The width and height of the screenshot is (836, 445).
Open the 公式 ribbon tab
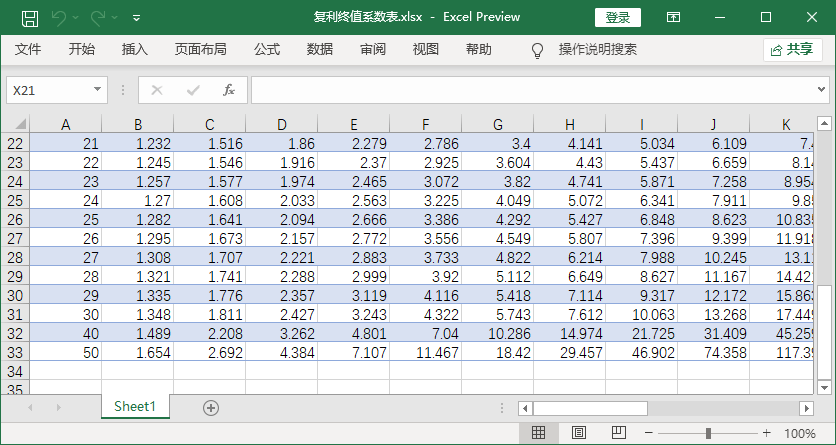tap(267, 50)
